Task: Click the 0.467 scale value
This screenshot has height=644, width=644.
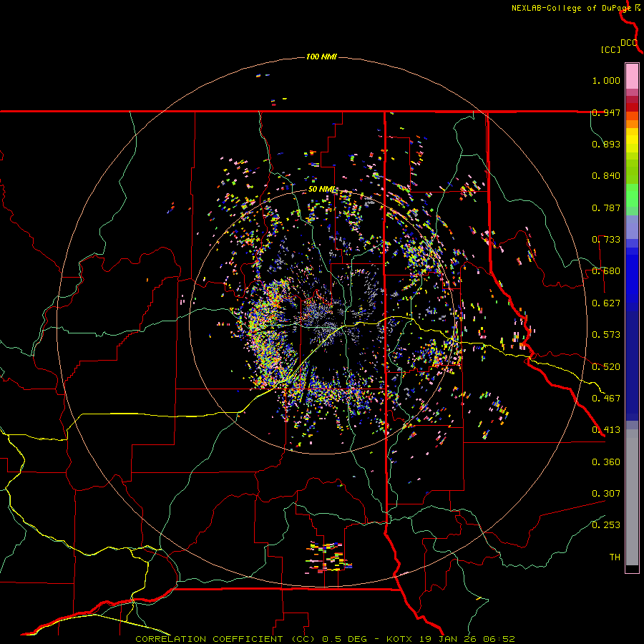Action: coord(606,399)
